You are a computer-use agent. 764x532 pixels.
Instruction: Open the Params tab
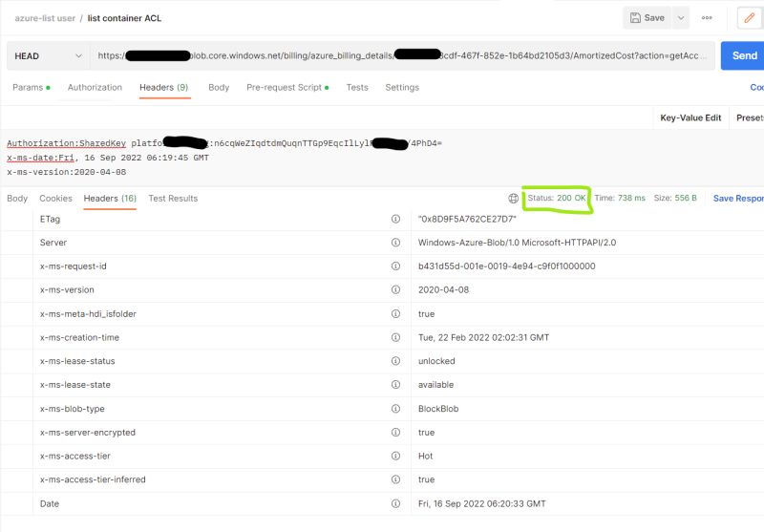(32, 88)
